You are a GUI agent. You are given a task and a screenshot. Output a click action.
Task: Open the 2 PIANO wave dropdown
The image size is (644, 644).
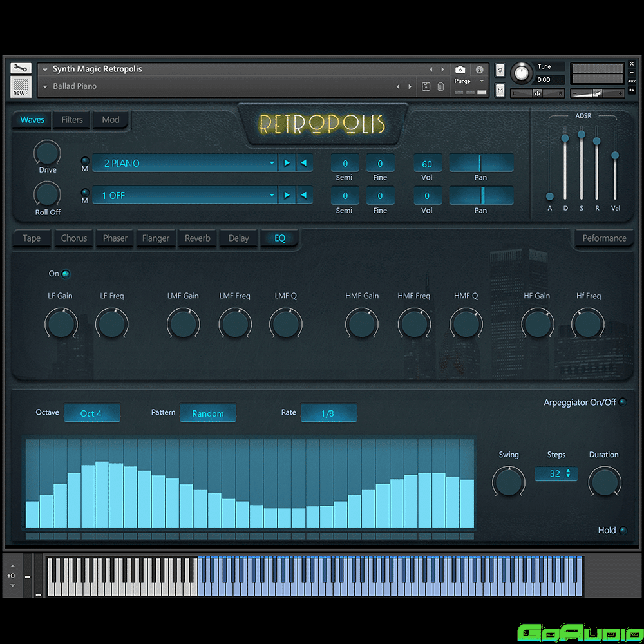point(185,163)
